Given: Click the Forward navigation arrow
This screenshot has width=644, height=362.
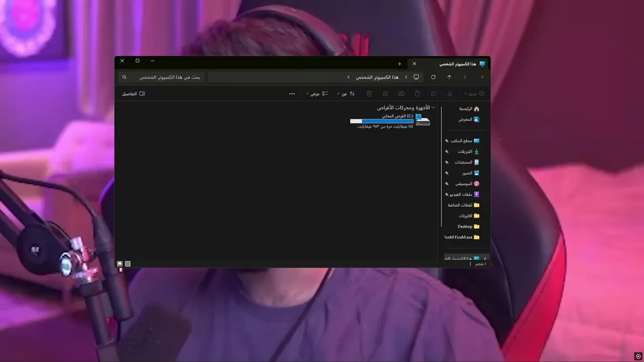Looking at the screenshot, I should [x=465, y=77].
